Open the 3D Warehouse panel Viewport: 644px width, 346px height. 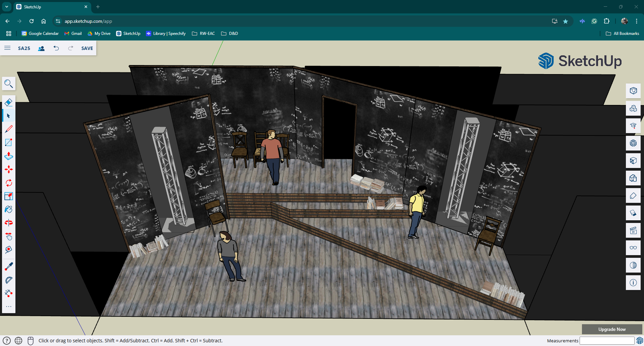(x=633, y=143)
